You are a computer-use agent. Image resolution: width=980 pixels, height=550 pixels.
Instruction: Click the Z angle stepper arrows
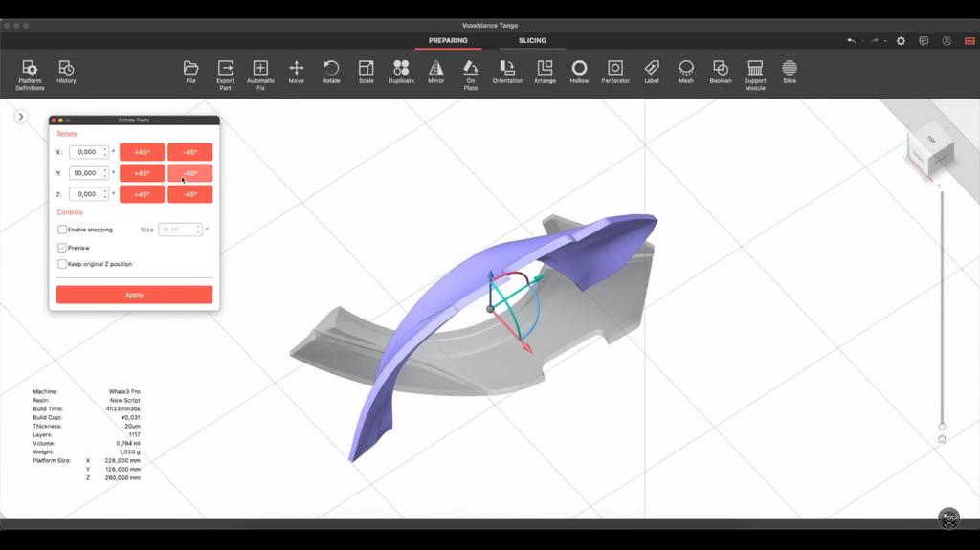click(105, 194)
